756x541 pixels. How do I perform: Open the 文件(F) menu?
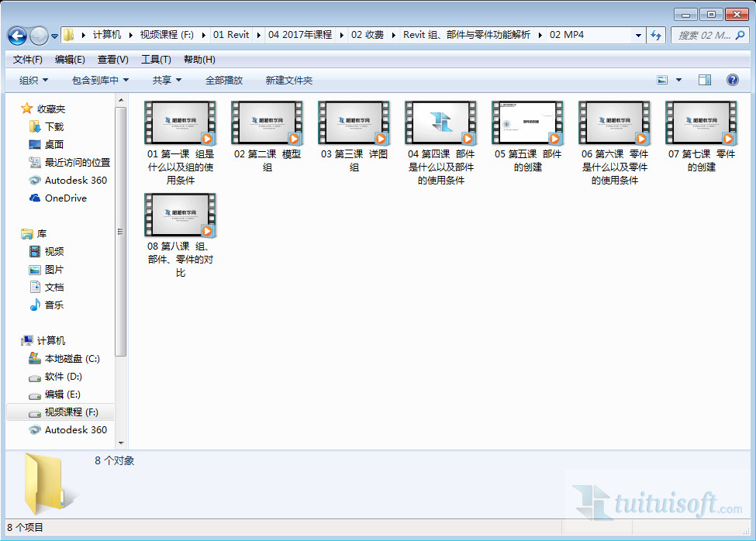point(28,60)
